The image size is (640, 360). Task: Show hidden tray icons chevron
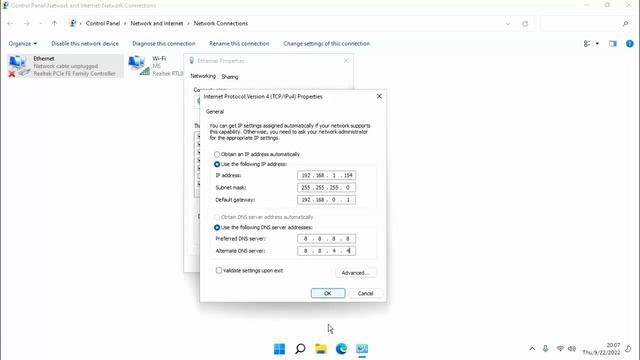(x=532, y=349)
